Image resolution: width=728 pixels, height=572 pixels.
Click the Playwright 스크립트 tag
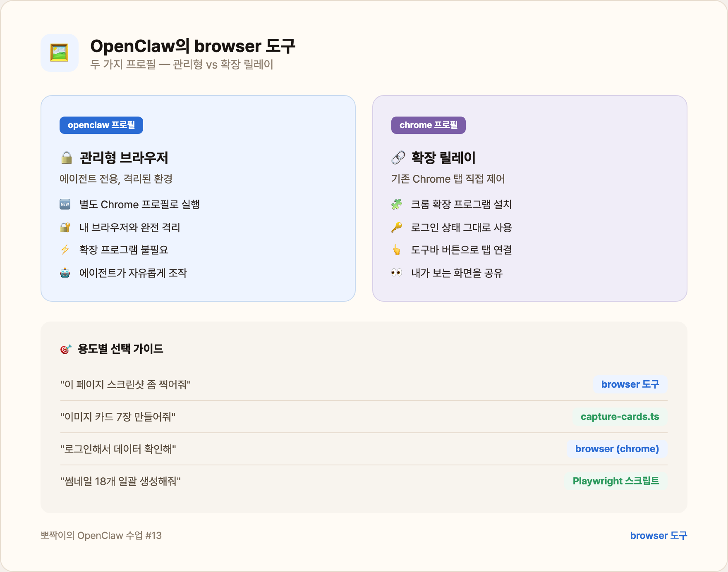point(616,481)
